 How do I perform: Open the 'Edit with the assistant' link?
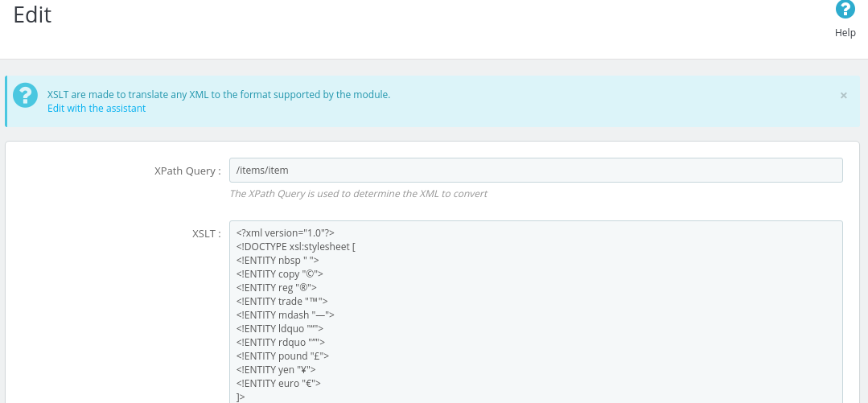97,109
